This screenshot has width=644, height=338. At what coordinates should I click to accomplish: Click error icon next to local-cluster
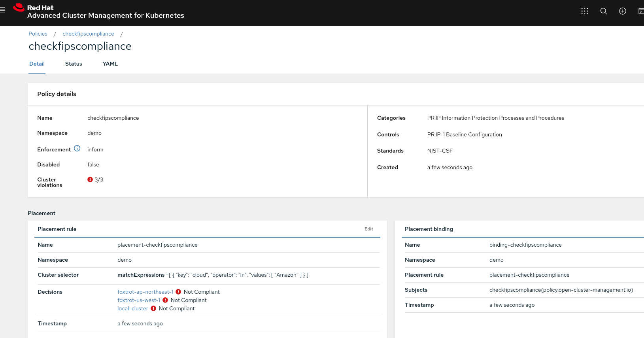pyautogui.click(x=153, y=308)
